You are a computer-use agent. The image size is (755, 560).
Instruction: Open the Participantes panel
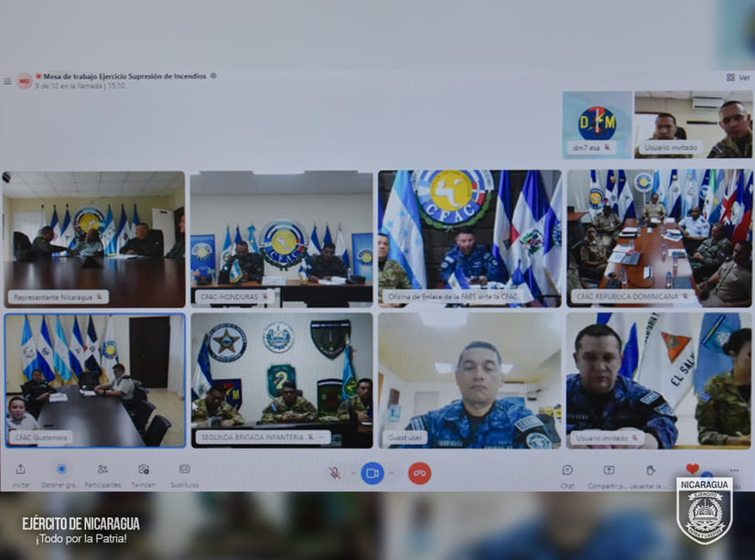(x=102, y=469)
